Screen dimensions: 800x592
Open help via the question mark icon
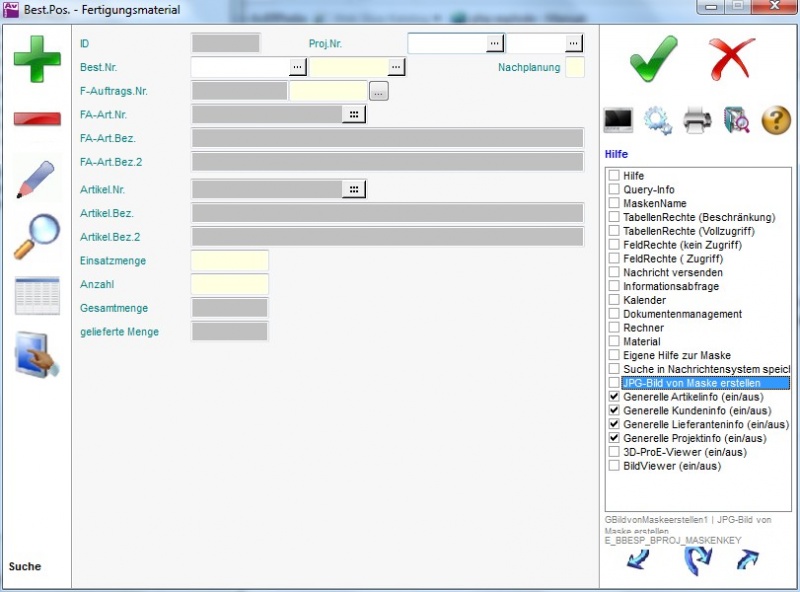tap(776, 121)
